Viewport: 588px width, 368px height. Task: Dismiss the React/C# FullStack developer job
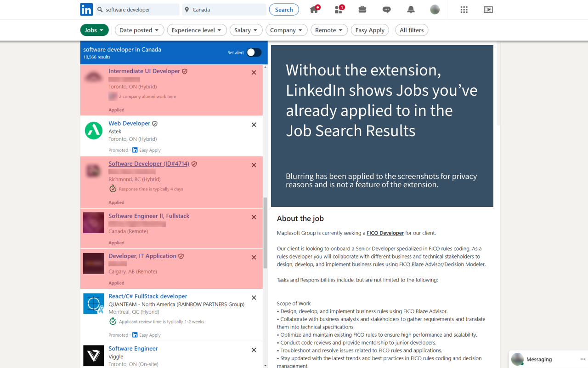(x=254, y=298)
